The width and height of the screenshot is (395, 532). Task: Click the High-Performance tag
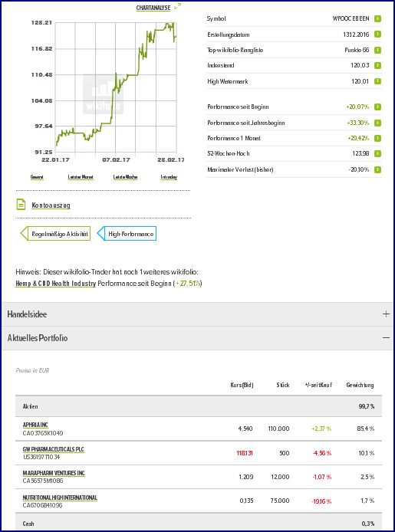(x=127, y=234)
